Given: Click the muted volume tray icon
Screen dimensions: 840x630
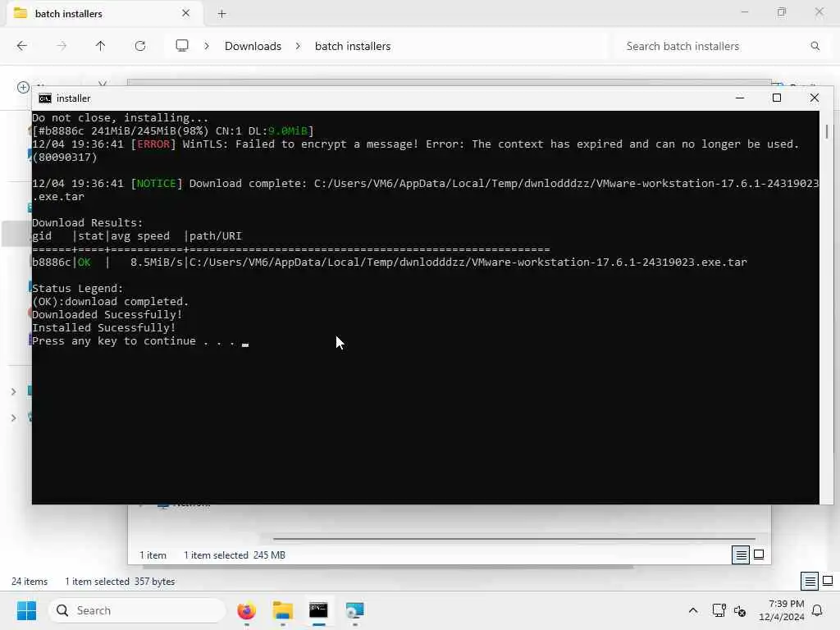Looking at the screenshot, I should [740, 610].
